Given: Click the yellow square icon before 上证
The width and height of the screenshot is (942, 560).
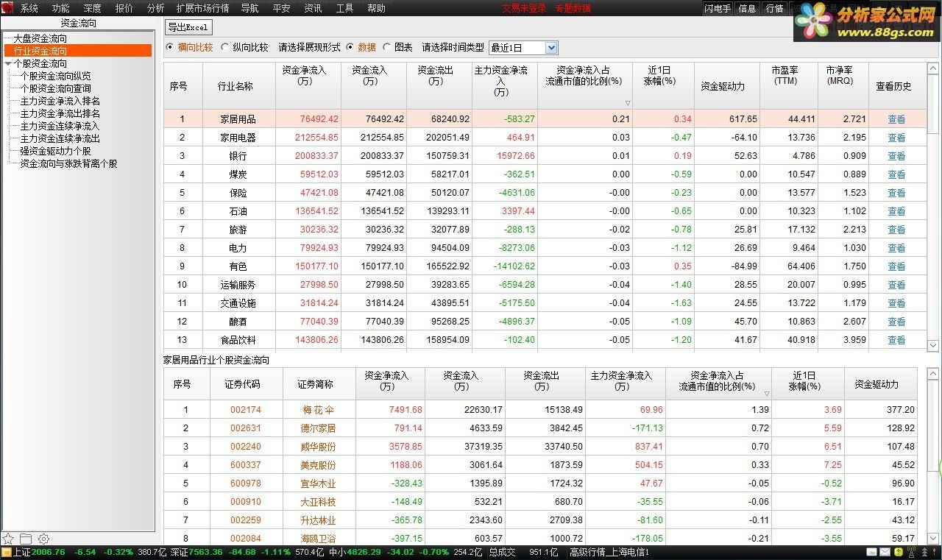Looking at the screenshot, I should [7, 553].
